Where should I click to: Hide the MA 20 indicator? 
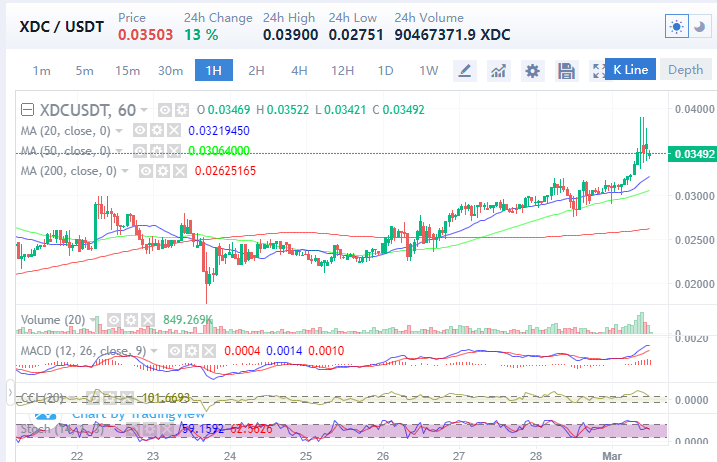pos(141,130)
